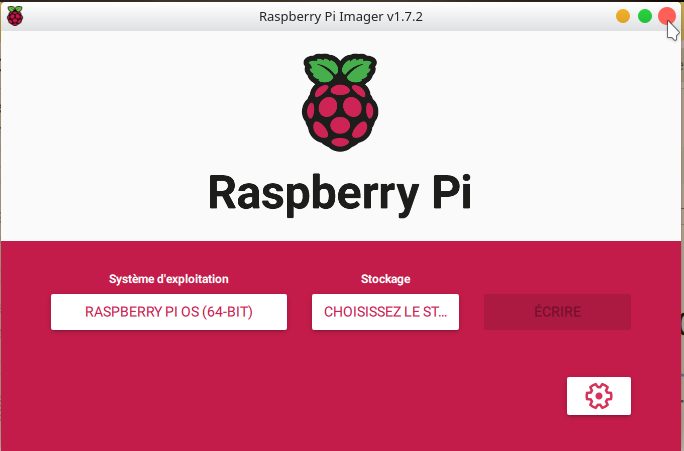Open operating system chooser Raspberry Pi OS (64-bit)
This screenshot has width=684, height=451.
(169, 312)
